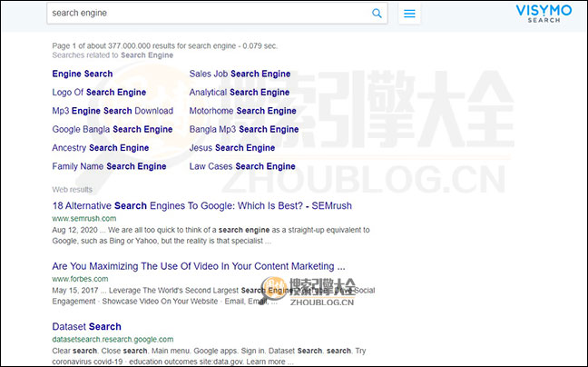Click the SEMrush snippet dated Aug 12, 2020
Screen dimensions: 588x367
(x=211, y=235)
